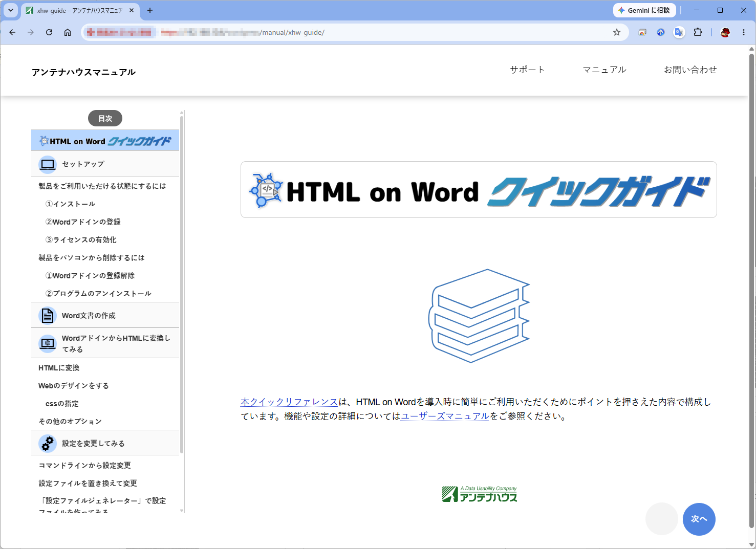The image size is (756, 549).
Task: Open ②Wordアドインの登録
Action: pyautogui.click(x=83, y=222)
